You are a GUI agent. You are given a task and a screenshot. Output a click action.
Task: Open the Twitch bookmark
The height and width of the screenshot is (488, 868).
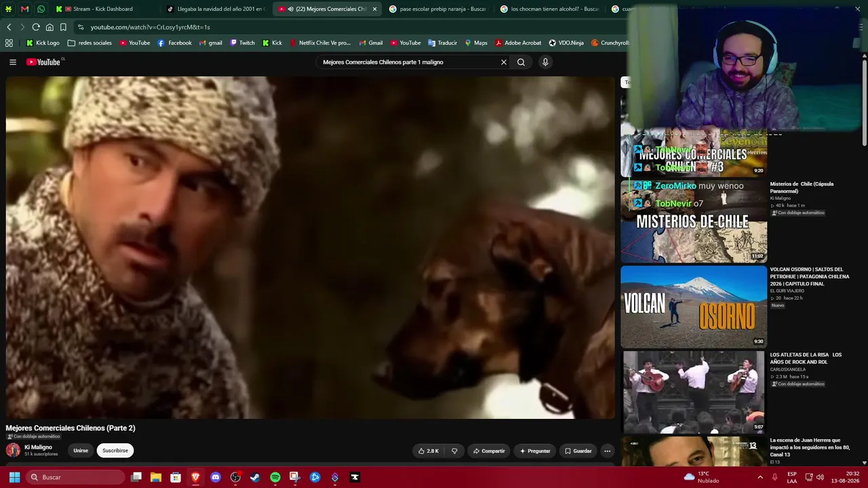coord(242,43)
